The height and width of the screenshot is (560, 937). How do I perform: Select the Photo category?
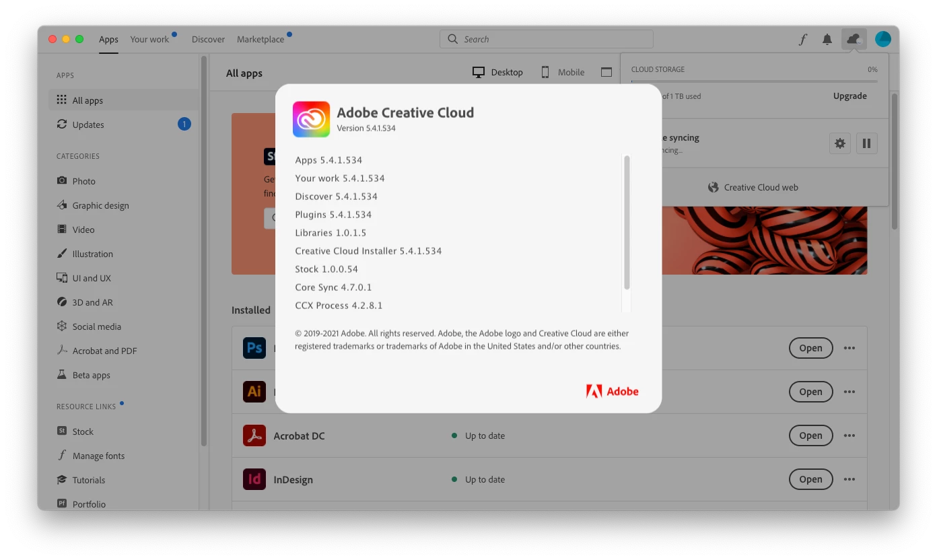point(76,181)
